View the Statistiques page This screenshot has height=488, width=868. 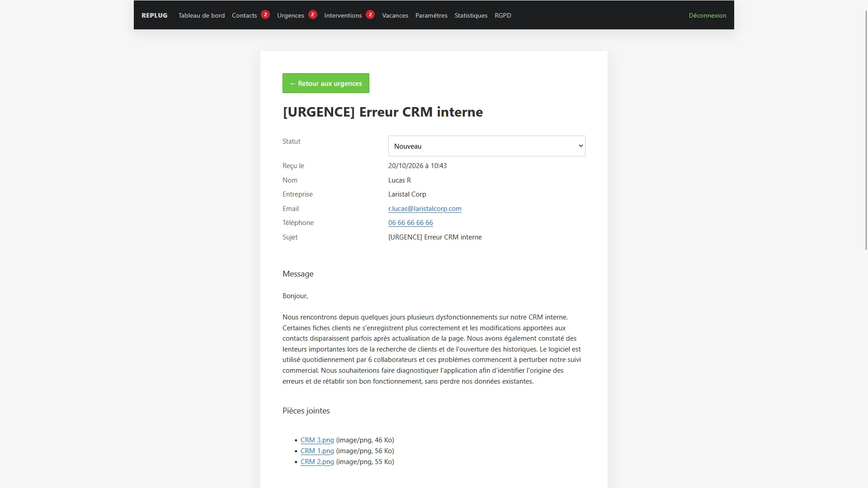[471, 15]
